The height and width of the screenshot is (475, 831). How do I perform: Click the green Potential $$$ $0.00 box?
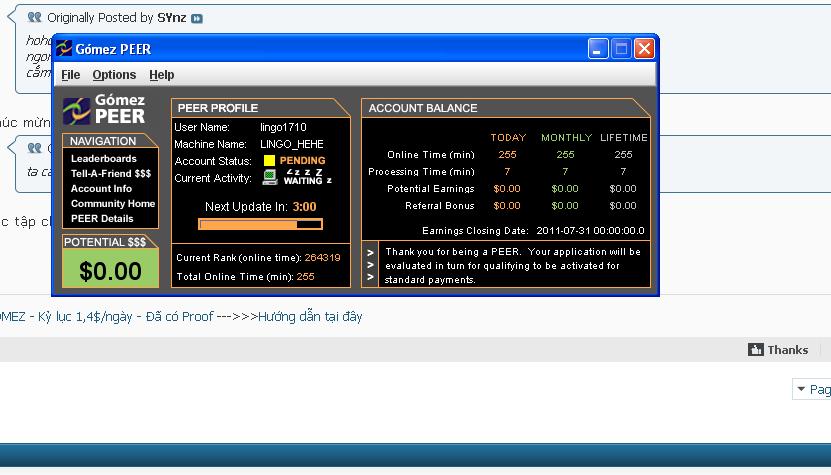click(x=110, y=268)
